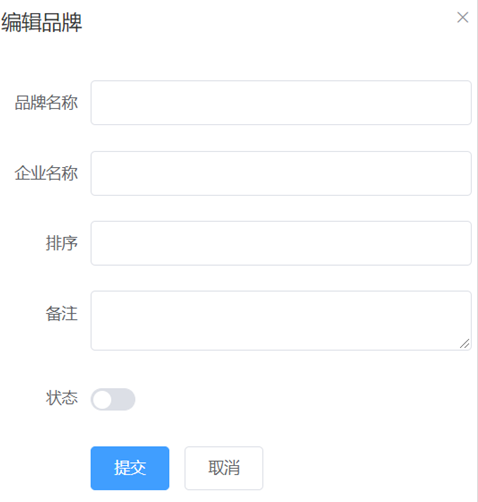Activate the text box beside 企业名称 label
Viewport: 478px width, 502px height.
[281, 173]
